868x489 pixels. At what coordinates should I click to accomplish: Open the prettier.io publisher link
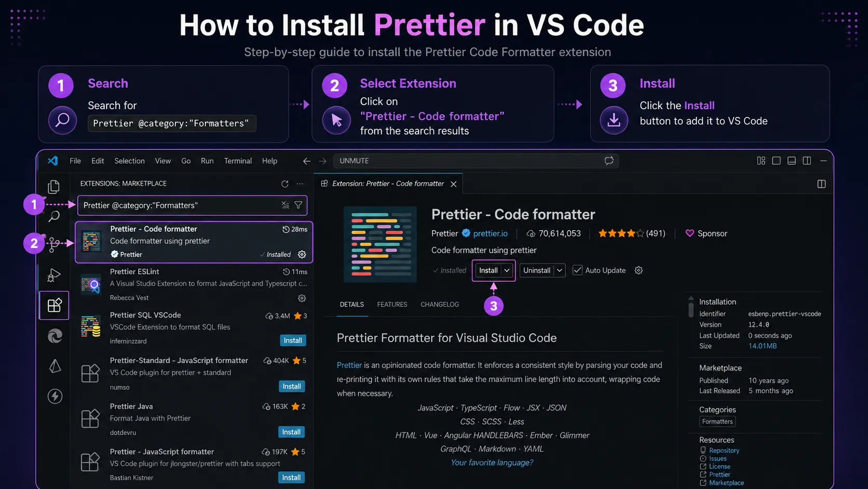pyautogui.click(x=491, y=233)
